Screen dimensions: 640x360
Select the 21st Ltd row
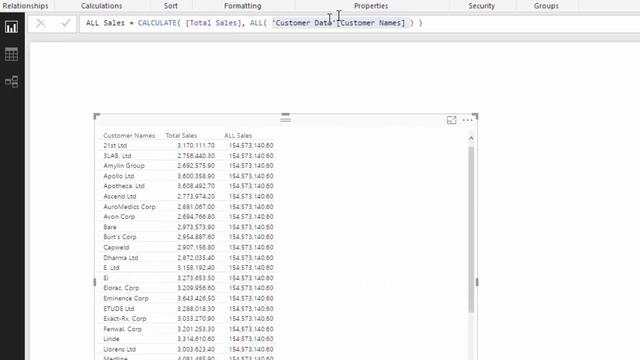click(188, 146)
